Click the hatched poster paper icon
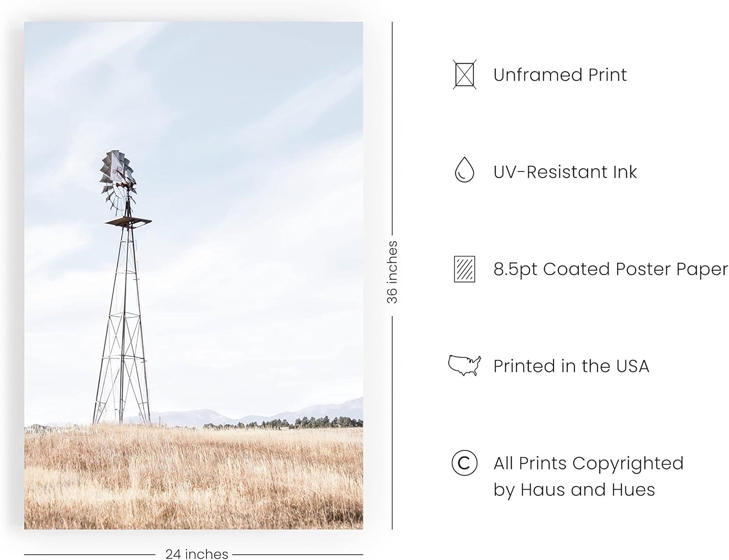The width and height of the screenshot is (729, 560). 464,269
